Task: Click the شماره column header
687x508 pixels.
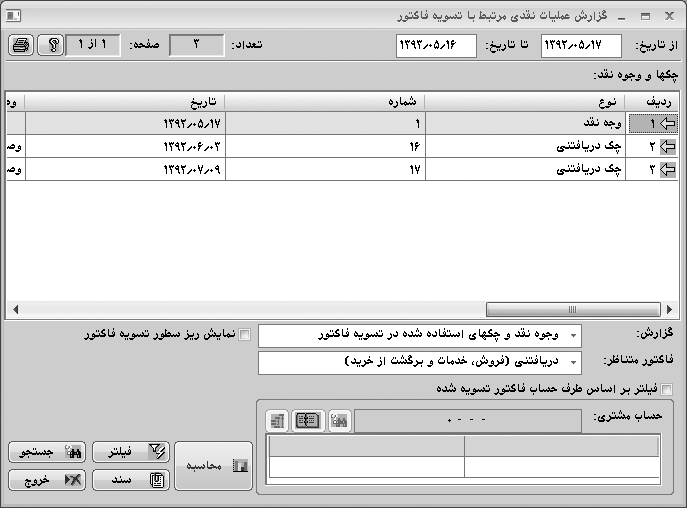Action: [324, 102]
